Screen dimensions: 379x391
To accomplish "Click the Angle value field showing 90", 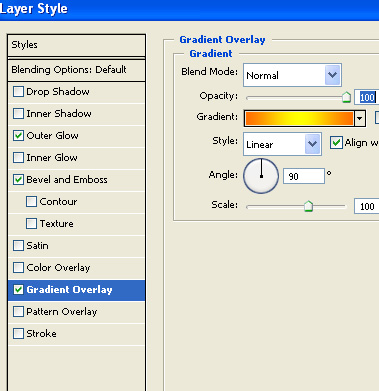I will click(304, 176).
